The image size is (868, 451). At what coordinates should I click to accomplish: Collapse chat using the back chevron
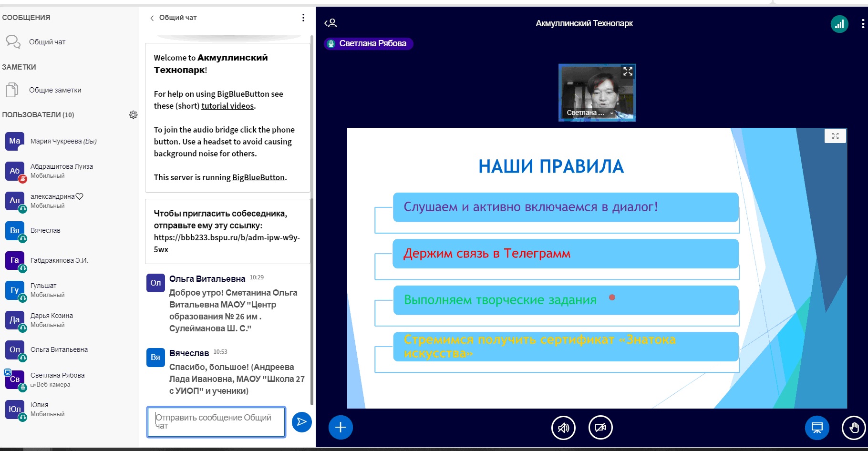coord(152,18)
